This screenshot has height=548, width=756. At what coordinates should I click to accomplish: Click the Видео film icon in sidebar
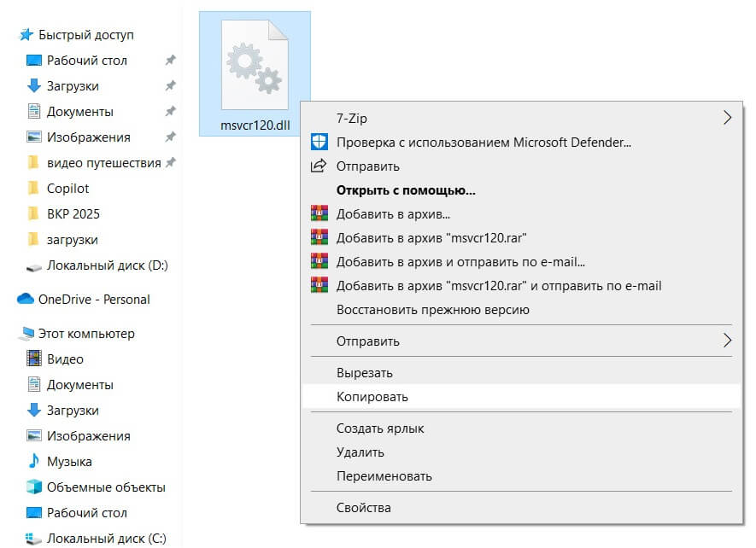pos(34,359)
